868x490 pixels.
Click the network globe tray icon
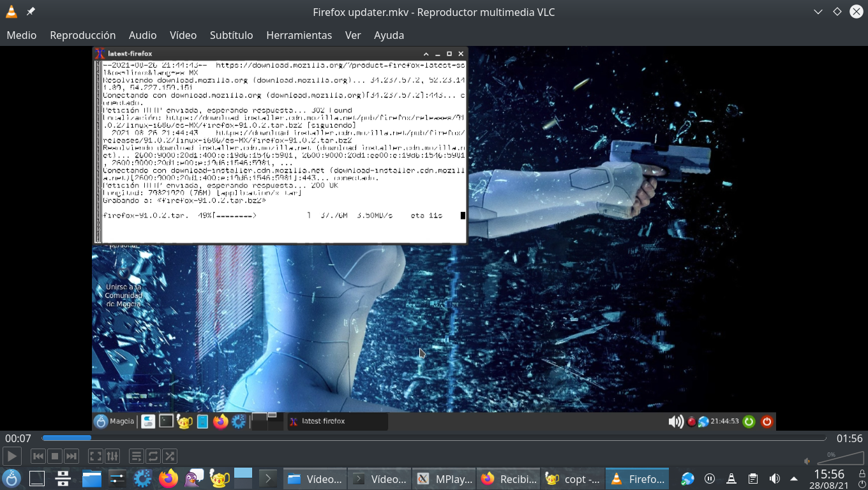click(687, 479)
